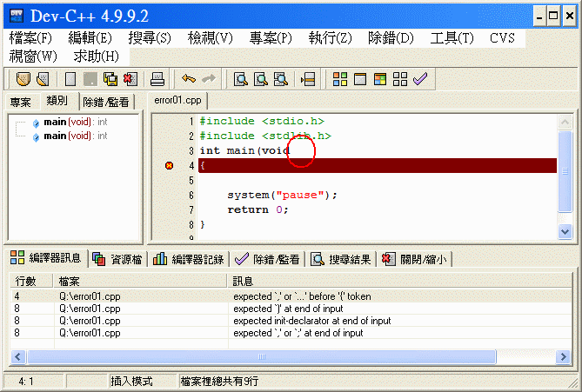Click the Go to Line icon
The image size is (582, 392).
point(308,79)
